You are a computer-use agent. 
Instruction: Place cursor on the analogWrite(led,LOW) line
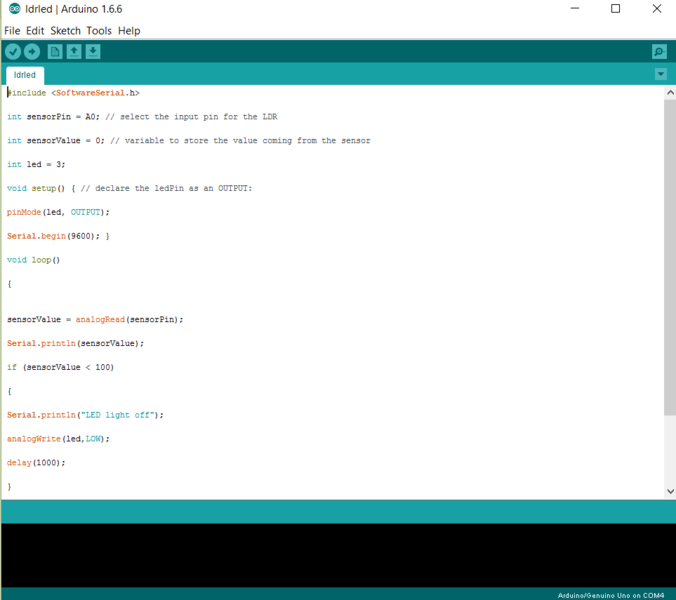(58, 439)
